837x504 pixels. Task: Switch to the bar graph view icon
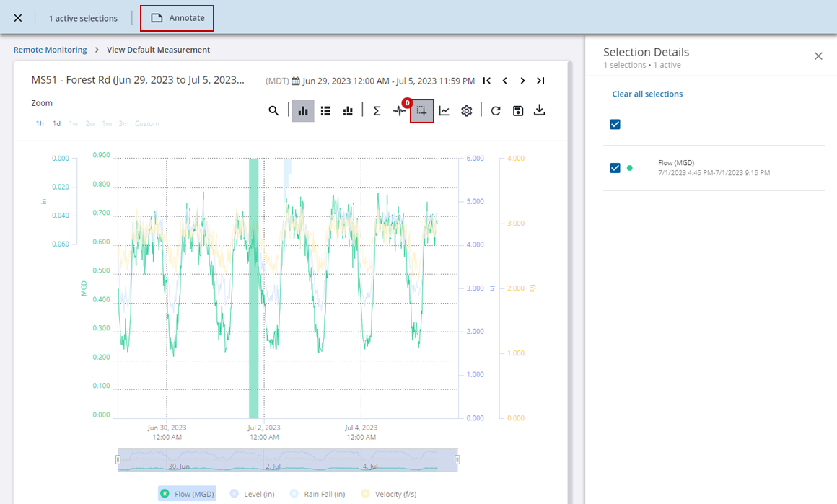(303, 111)
